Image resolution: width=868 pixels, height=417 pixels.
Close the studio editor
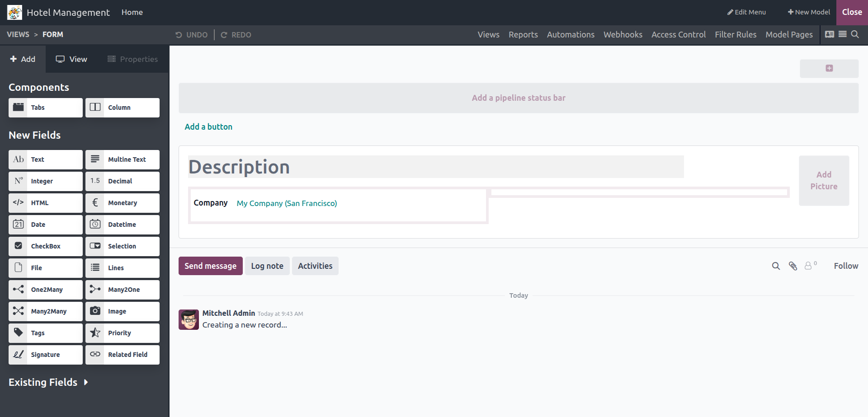852,13
